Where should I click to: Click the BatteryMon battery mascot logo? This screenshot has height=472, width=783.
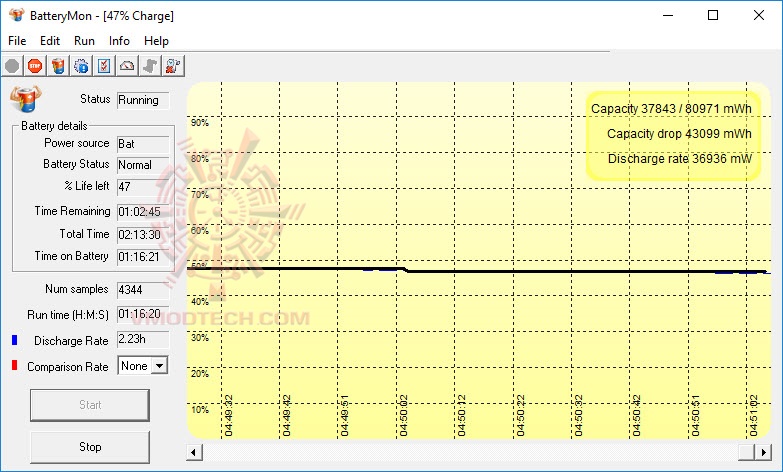tap(25, 98)
